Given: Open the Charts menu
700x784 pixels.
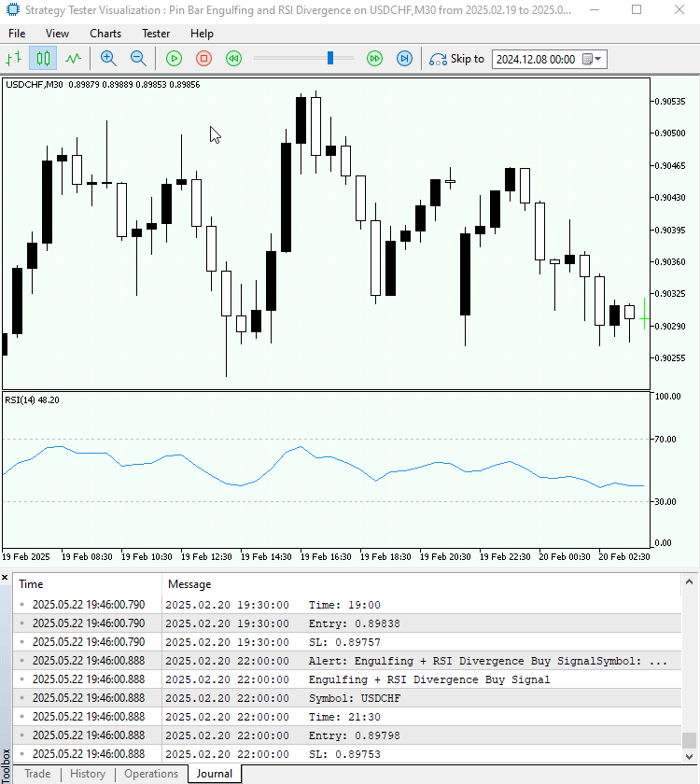Looking at the screenshot, I should click(x=105, y=34).
